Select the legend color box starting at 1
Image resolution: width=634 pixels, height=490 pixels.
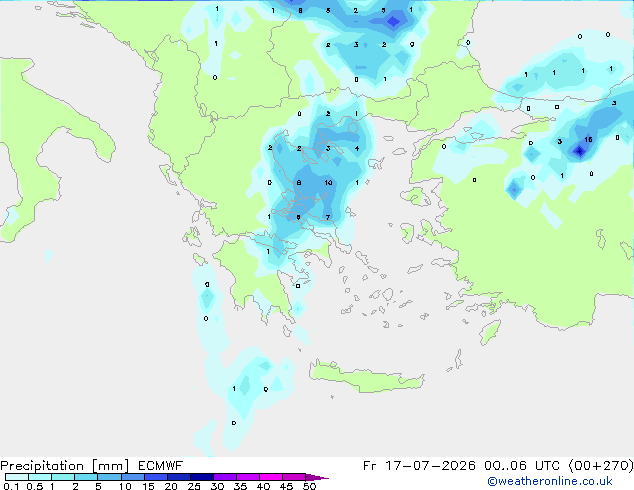point(63,477)
